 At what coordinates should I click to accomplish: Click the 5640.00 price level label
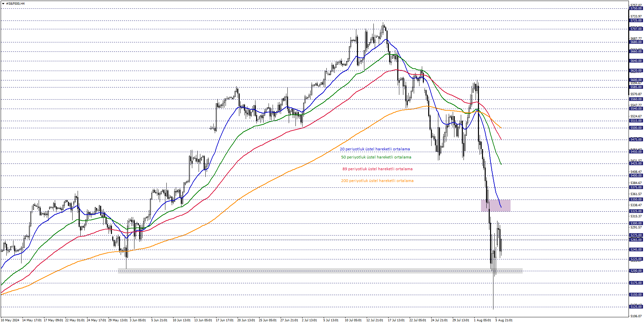636,61
